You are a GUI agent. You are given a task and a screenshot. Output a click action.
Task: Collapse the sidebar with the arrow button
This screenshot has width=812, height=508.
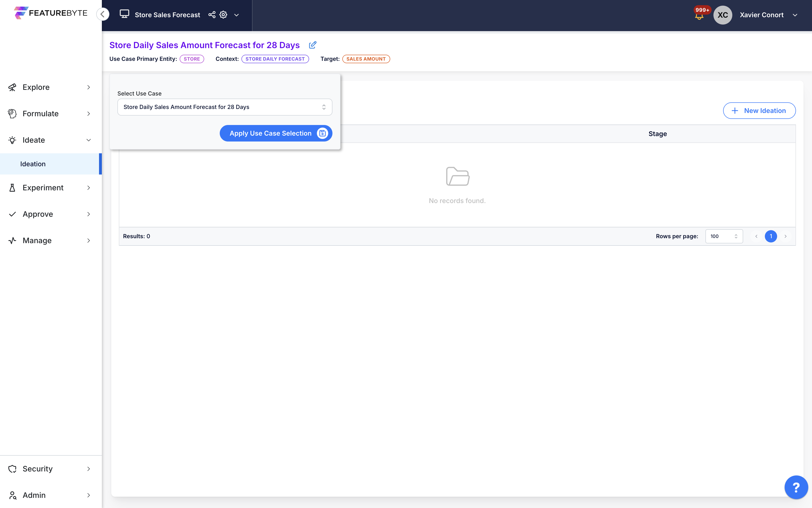pyautogui.click(x=103, y=14)
